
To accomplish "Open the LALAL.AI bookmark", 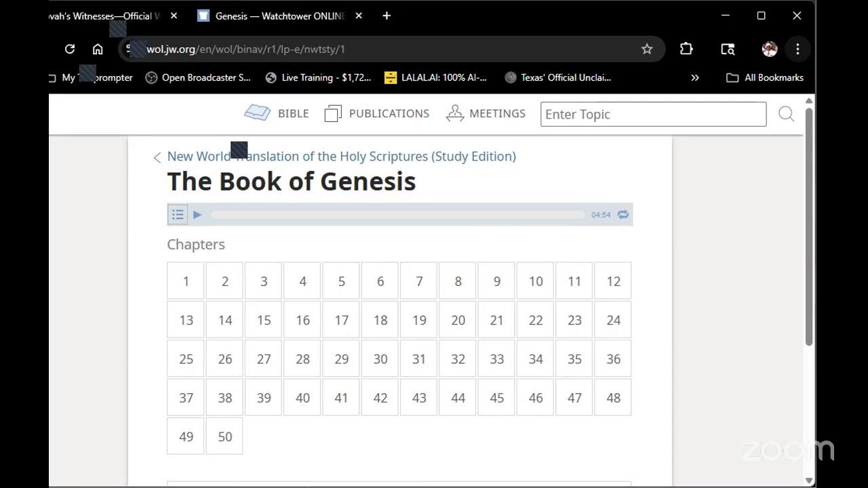I will pos(435,78).
